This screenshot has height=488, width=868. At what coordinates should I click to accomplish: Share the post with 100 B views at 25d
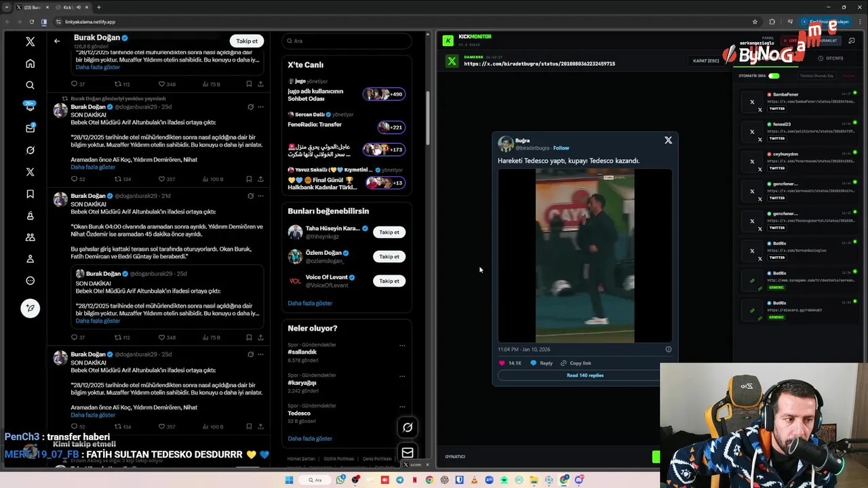(260, 179)
